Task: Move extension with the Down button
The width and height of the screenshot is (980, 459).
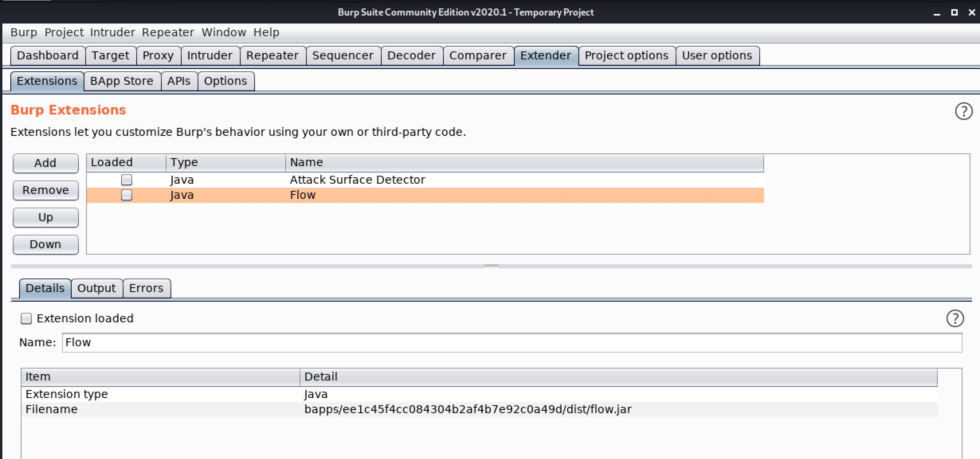Action: pyautogui.click(x=45, y=245)
